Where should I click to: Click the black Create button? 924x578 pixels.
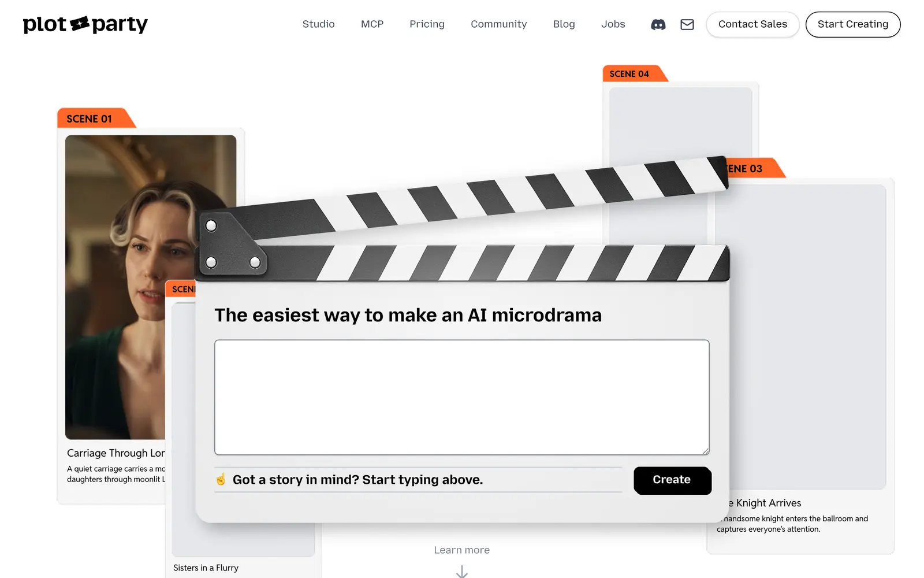[672, 480]
